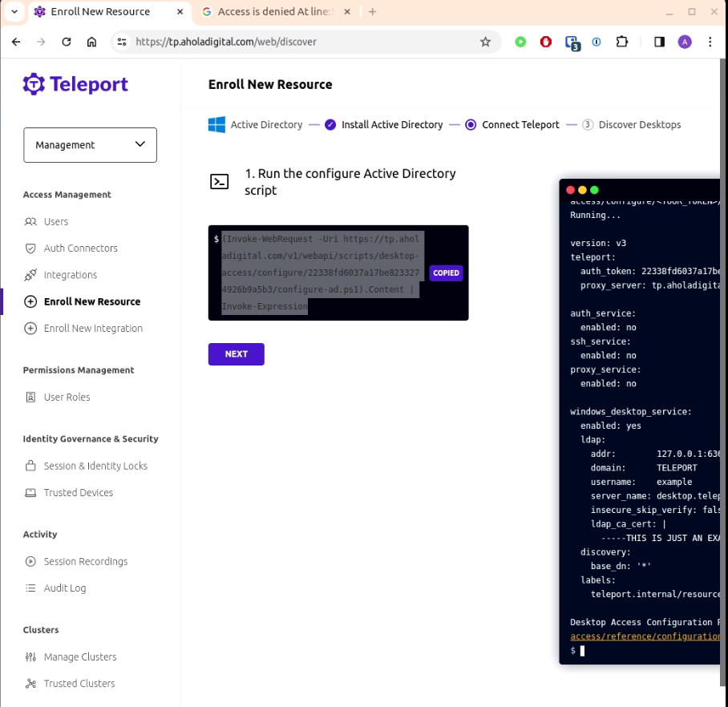
Task: View site information icon
Action: point(122,42)
